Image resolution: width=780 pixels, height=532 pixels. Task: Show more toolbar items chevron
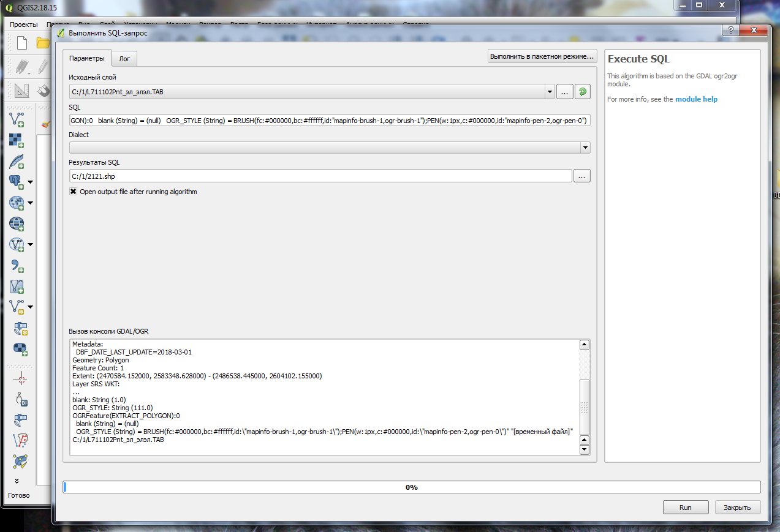tap(17, 481)
